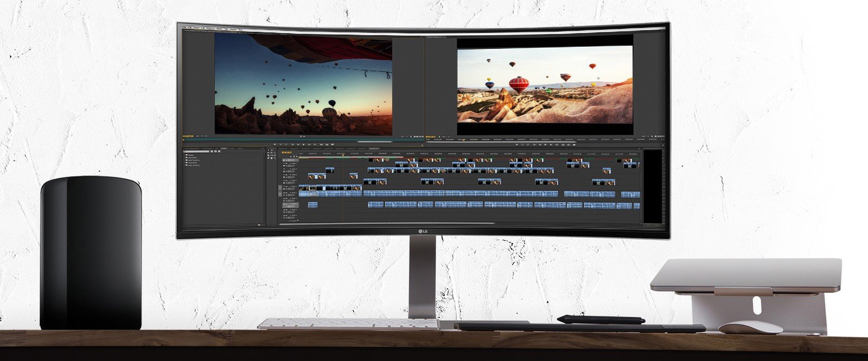Expand the Video Transitions folder

(x=184, y=165)
